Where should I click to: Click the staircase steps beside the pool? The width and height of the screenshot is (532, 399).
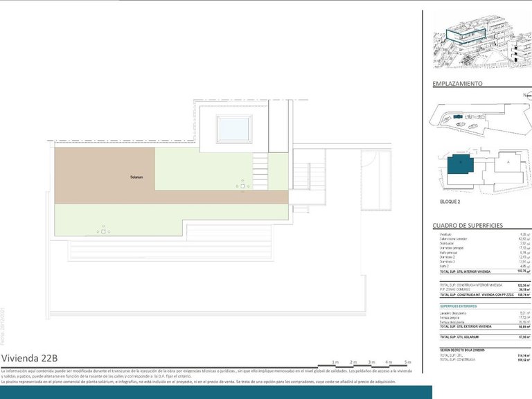[260, 166]
